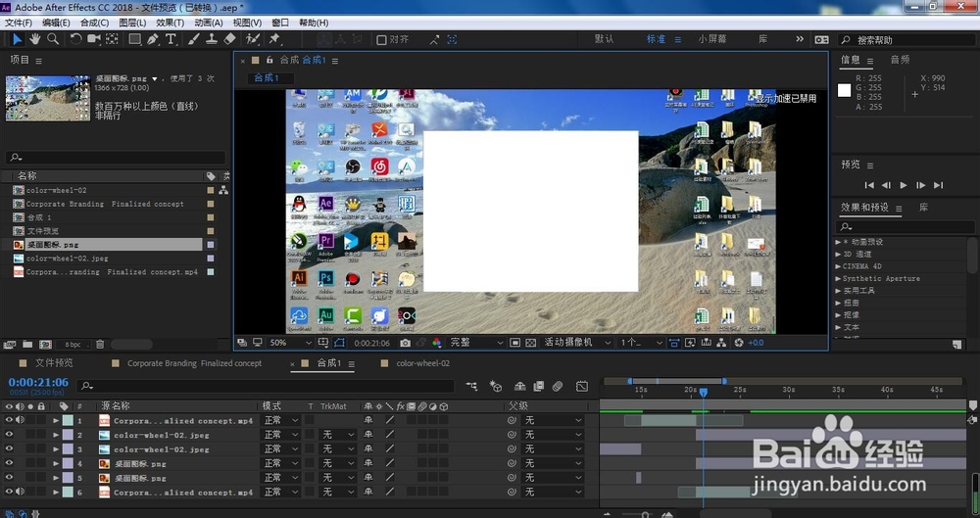Image resolution: width=980 pixels, height=518 pixels.
Task: Hide layer 2 color-wheel-02.jpeg eye icon
Action: (x=9, y=435)
